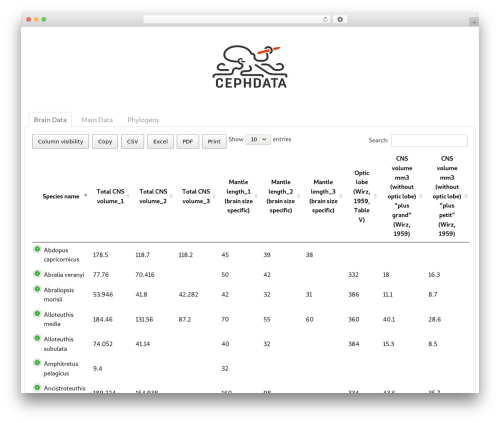Print the table
500x423 pixels.
click(x=214, y=142)
